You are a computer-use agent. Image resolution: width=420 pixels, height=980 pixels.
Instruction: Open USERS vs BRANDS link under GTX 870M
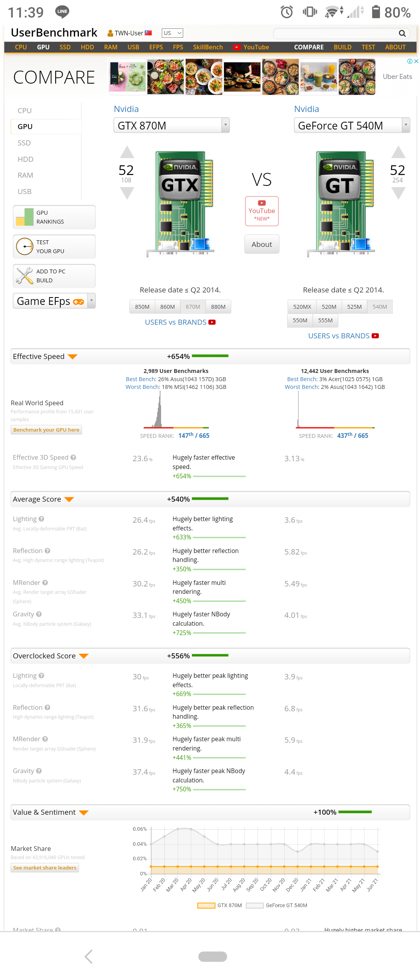[x=180, y=322]
